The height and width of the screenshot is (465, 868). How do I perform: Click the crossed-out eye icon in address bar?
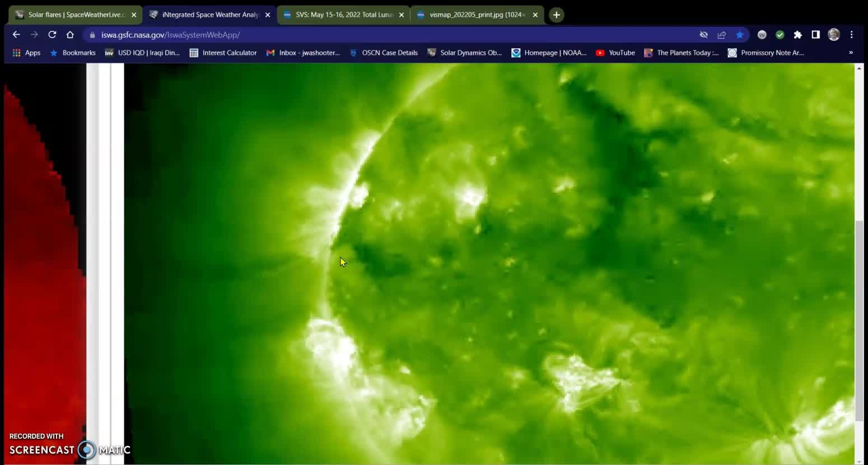(704, 35)
